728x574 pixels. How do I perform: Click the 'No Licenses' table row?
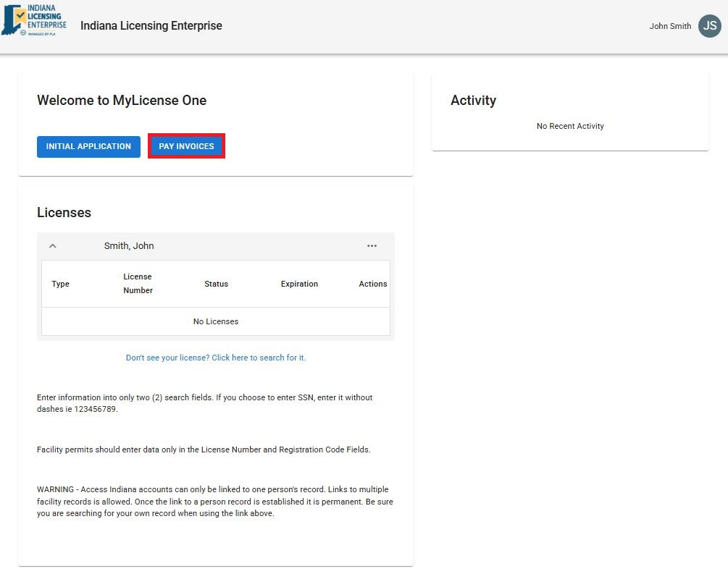coord(216,321)
